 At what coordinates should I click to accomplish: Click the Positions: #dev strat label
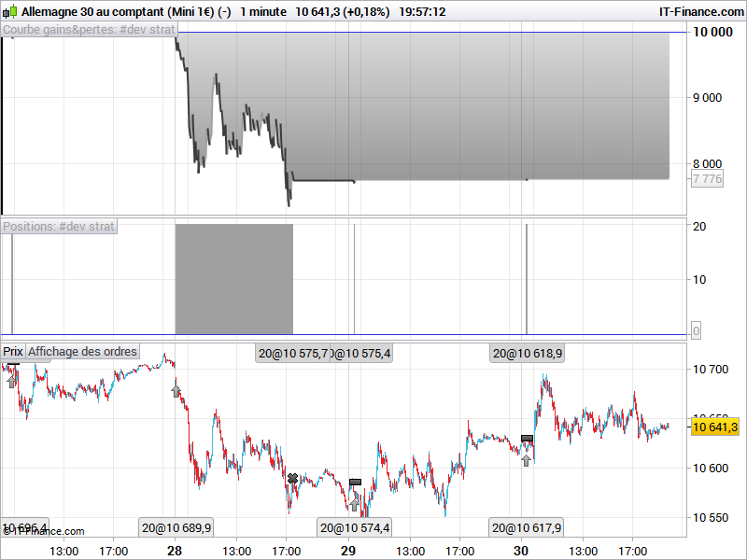coord(59,226)
